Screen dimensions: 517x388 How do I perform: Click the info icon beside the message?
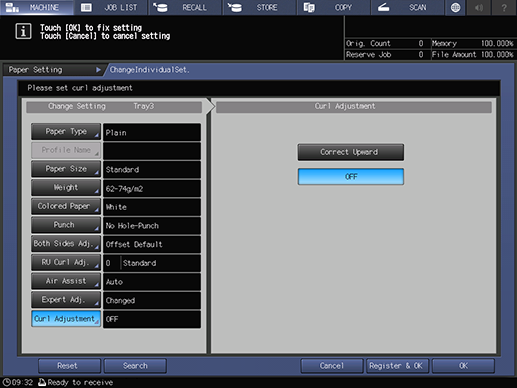(x=23, y=31)
